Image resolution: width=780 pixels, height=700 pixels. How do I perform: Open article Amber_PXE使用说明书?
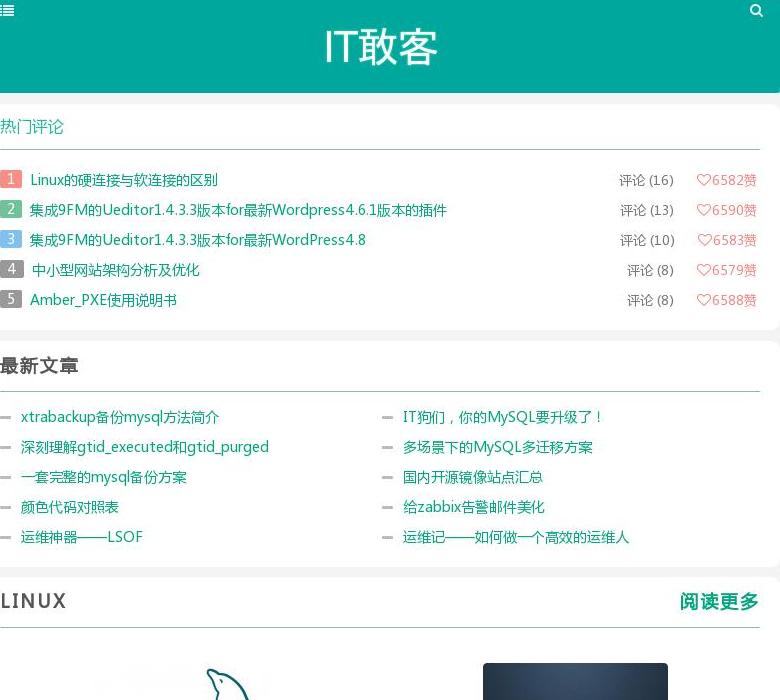pyautogui.click(x=103, y=300)
